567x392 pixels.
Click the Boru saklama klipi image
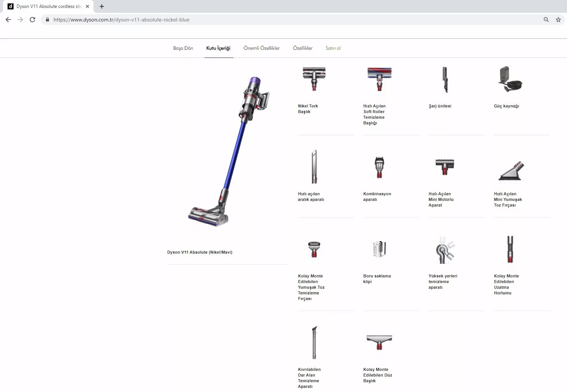click(x=379, y=249)
